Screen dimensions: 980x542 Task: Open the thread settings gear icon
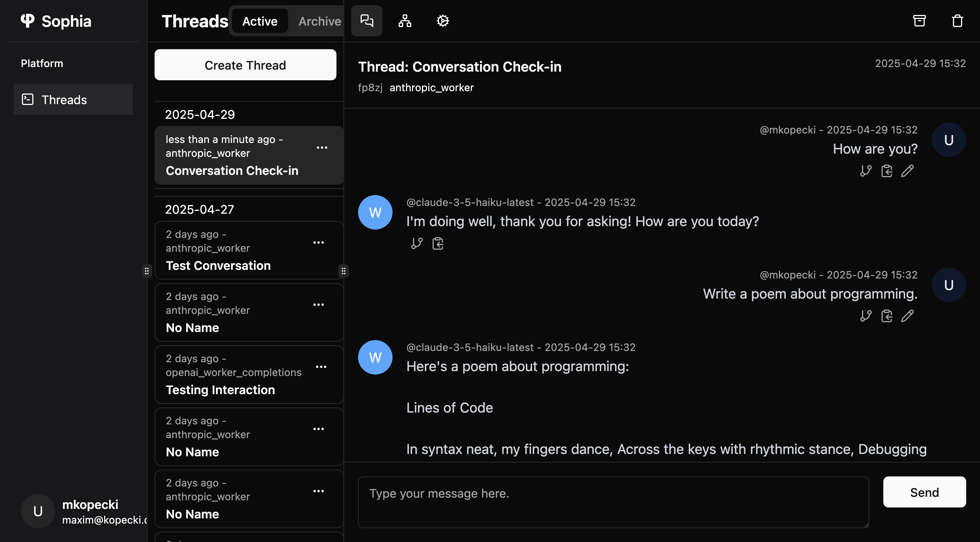(x=442, y=21)
